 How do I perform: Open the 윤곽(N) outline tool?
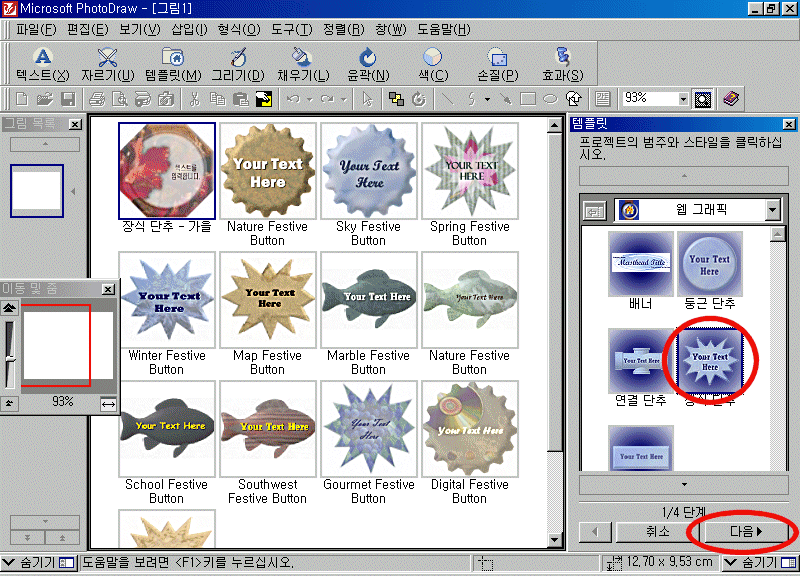click(368, 65)
